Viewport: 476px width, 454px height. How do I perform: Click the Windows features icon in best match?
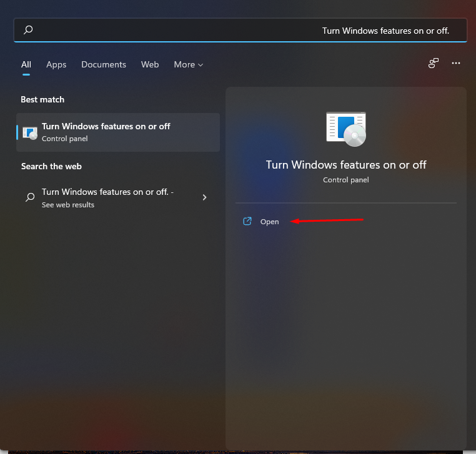(x=30, y=133)
